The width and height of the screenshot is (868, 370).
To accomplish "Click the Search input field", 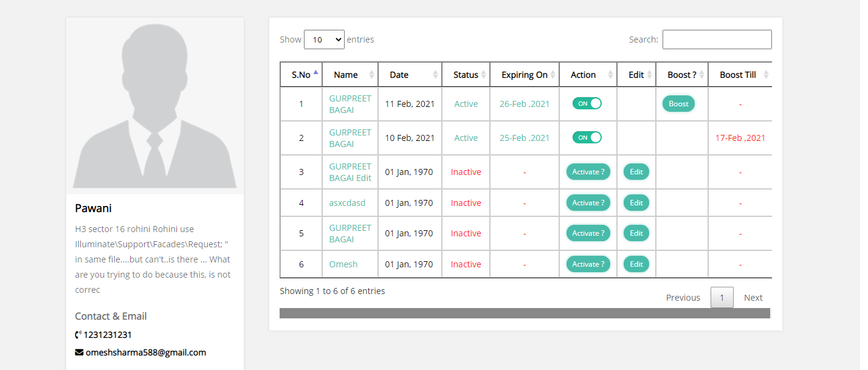I will (x=717, y=39).
